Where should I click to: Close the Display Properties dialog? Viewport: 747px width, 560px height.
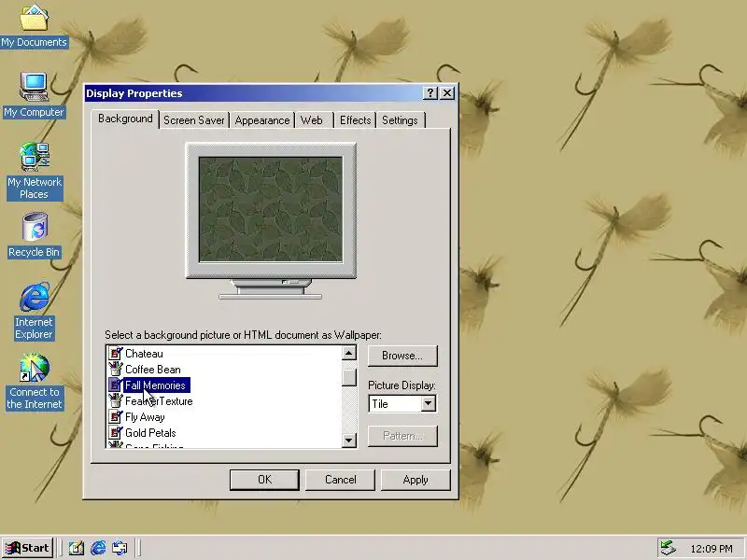point(447,92)
